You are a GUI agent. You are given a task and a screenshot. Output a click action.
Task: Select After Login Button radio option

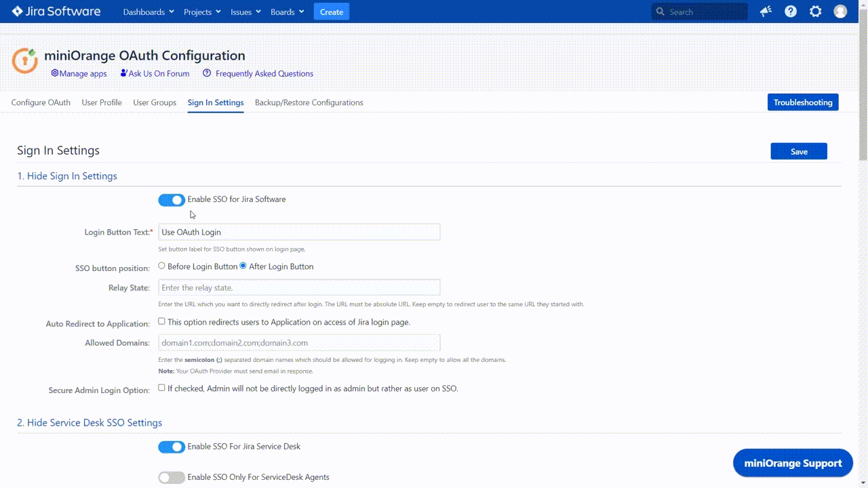(x=243, y=266)
